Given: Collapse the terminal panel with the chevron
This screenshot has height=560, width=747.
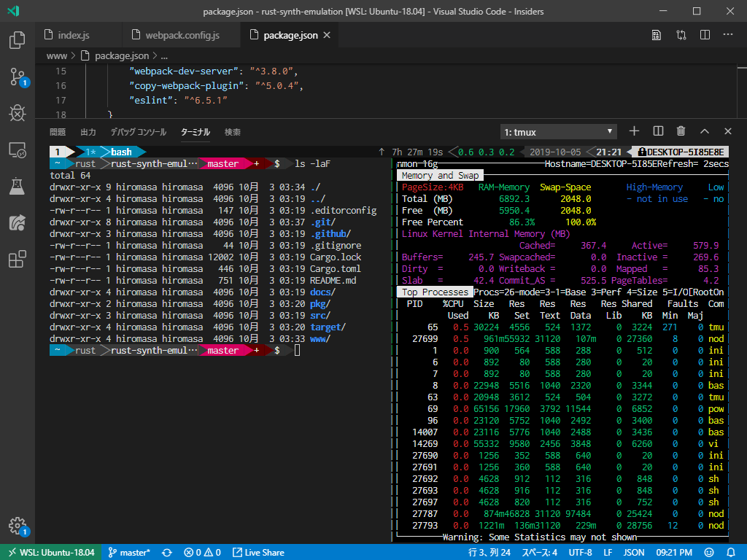Looking at the screenshot, I should click(x=704, y=131).
